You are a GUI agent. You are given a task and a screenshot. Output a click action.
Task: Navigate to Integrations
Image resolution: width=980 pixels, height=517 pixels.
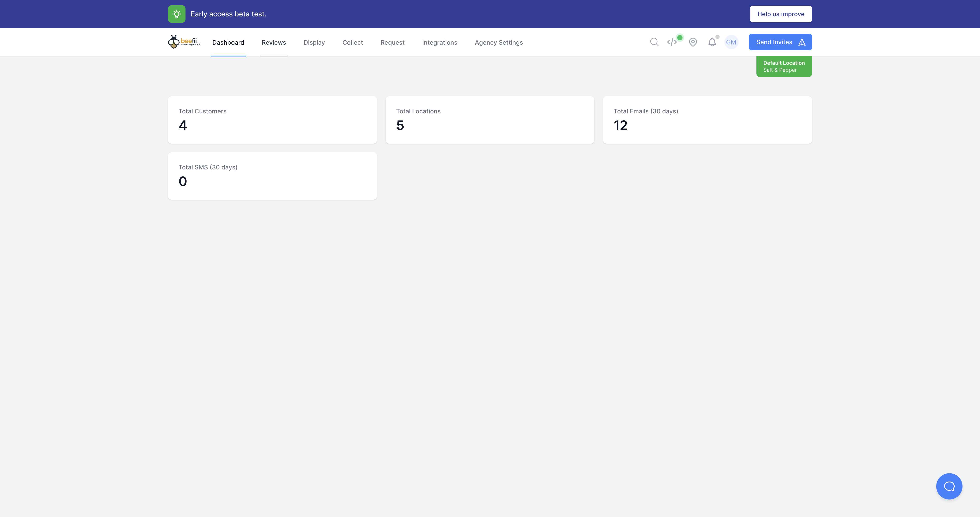(439, 43)
